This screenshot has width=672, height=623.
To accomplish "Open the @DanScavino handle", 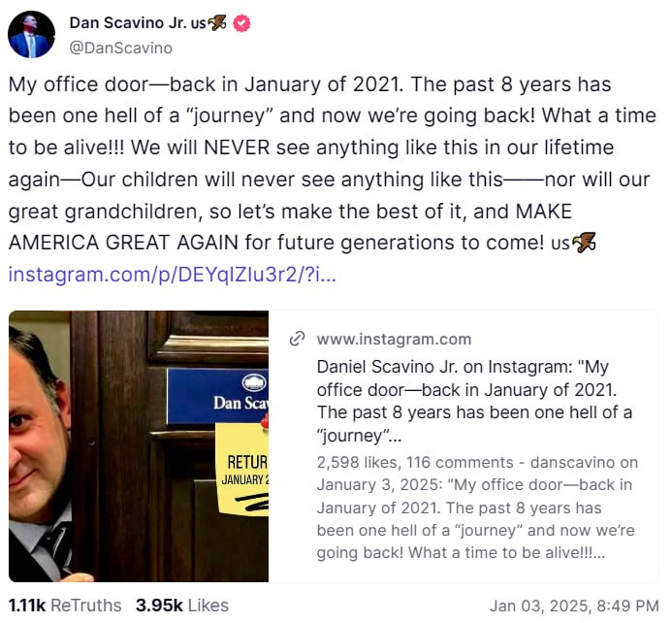I will tap(120, 47).
